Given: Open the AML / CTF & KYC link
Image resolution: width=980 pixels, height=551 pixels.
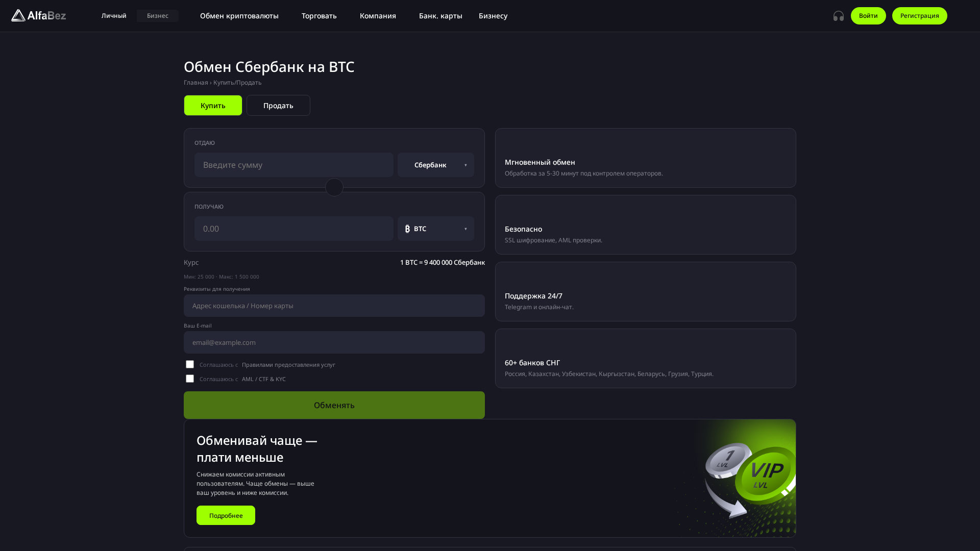Looking at the screenshot, I should 264,379.
